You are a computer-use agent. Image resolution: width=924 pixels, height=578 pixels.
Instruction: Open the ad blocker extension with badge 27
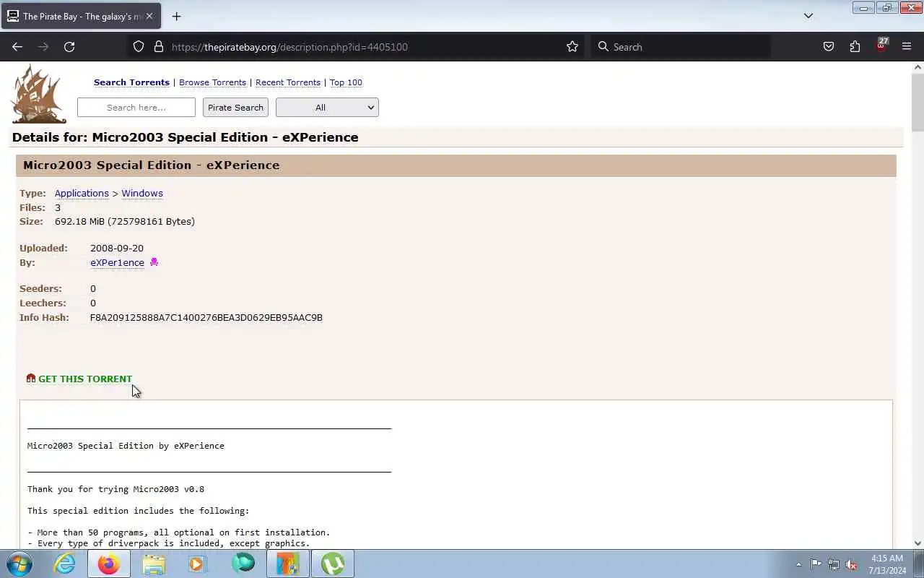click(881, 46)
